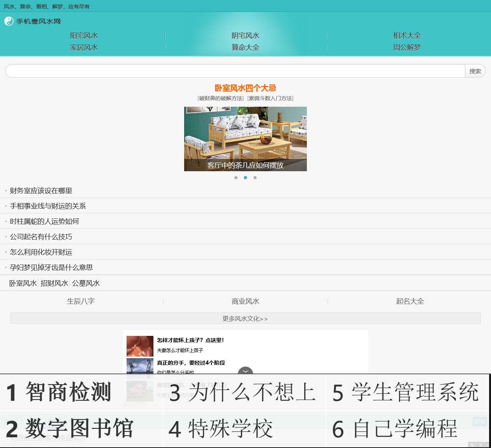Open the 周公解梦 navigation item
The height and width of the screenshot is (448, 491).
click(x=407, y=48)
